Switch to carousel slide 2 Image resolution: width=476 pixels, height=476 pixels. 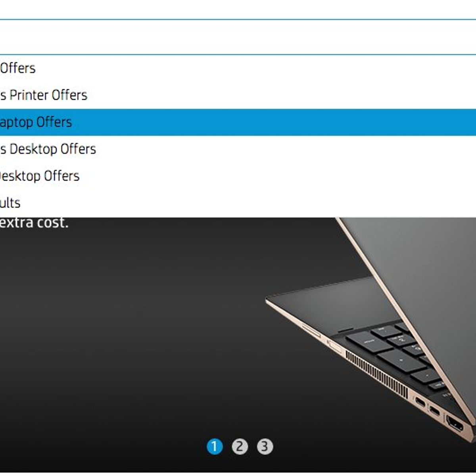(240, 447)
